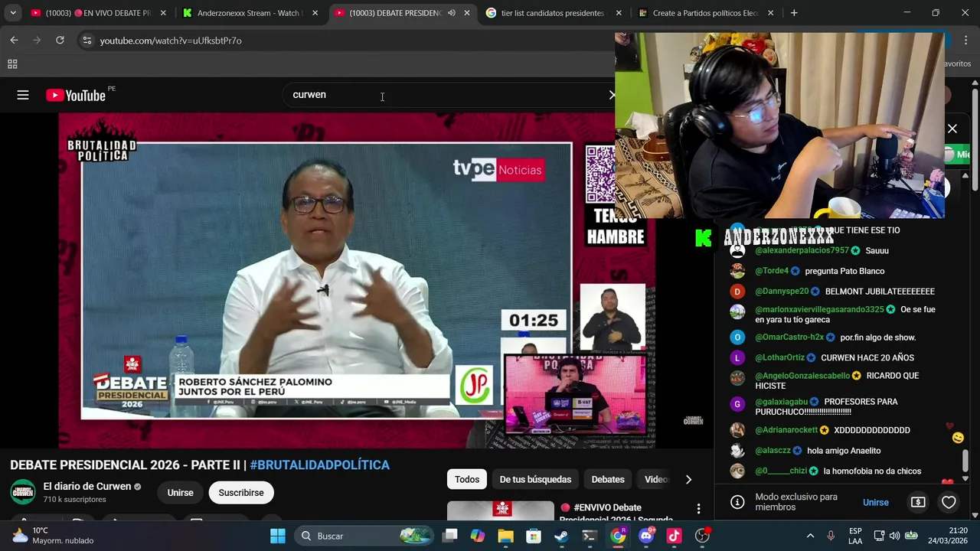
Task: Open the #BRUTALIDADPOLÍTICA hashtag link
Action: click(x=320, y=465)
